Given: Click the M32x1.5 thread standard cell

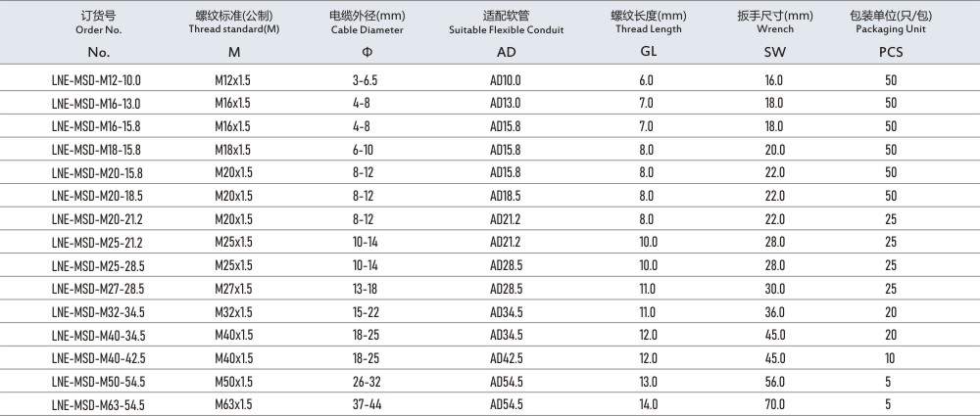Looking at the screenshot, I should [x=233, y=311].
